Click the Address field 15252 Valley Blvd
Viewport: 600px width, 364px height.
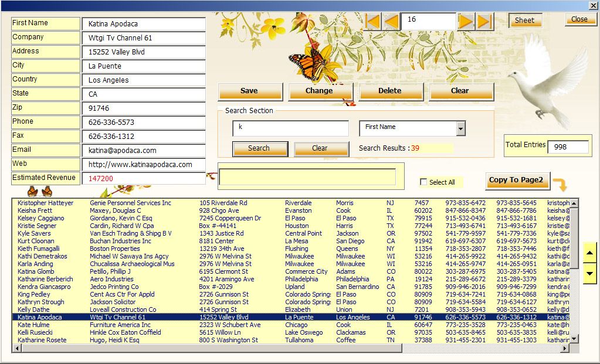144,52
